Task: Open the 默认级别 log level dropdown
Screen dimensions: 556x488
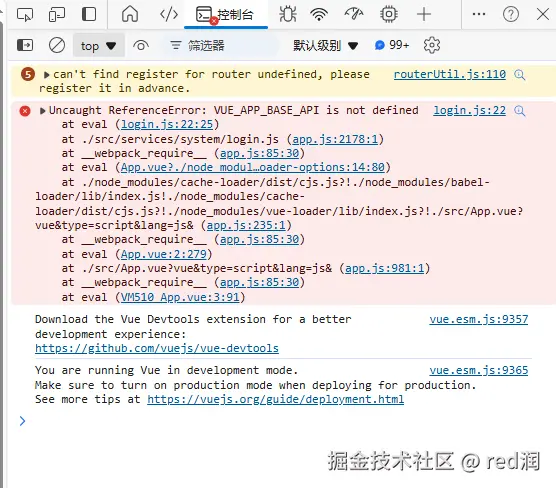Action: coord(325,45)
